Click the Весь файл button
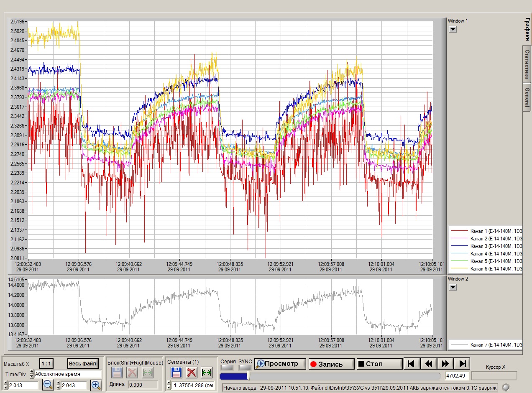The width and height of the screenshot is (532, 393). tap(84, 363)
